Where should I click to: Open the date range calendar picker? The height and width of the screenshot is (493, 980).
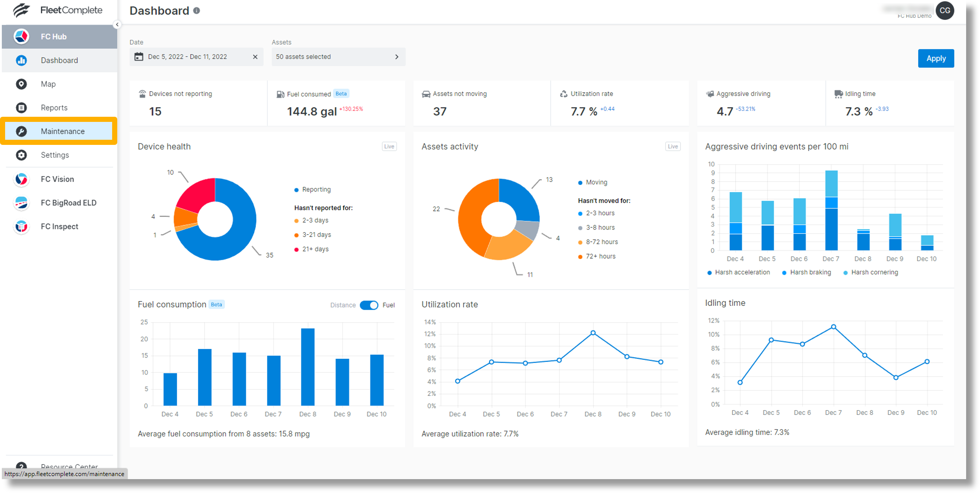(139, 57)
